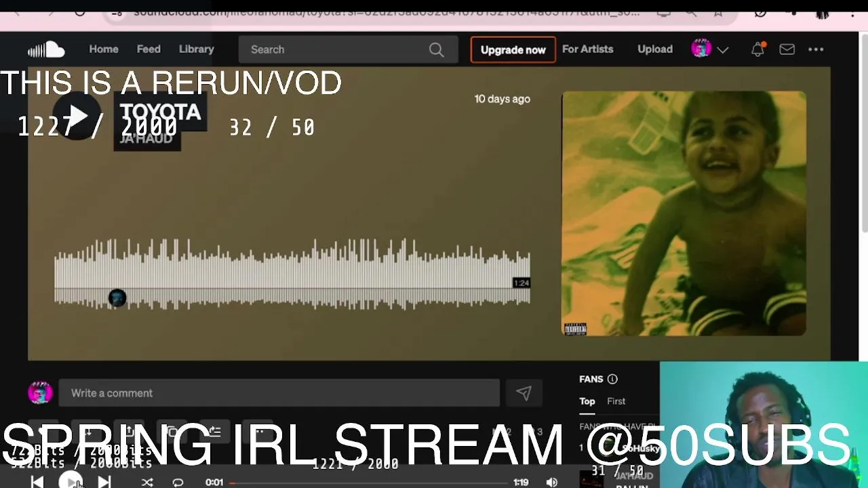Click the playback progress bar
This screenshot has height=488, width=868.
[369, 483]
